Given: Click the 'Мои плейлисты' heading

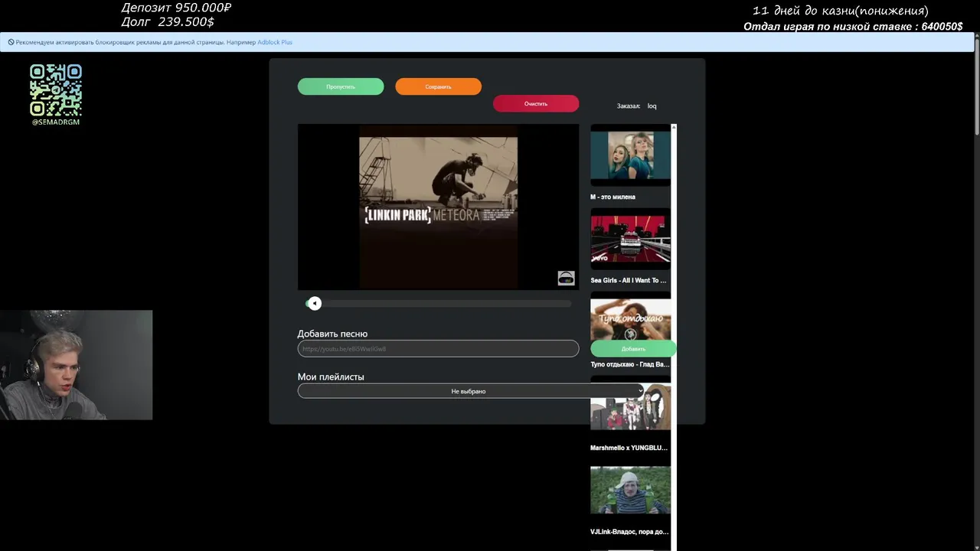Looking at the screenshot, I should pos(331,377).
